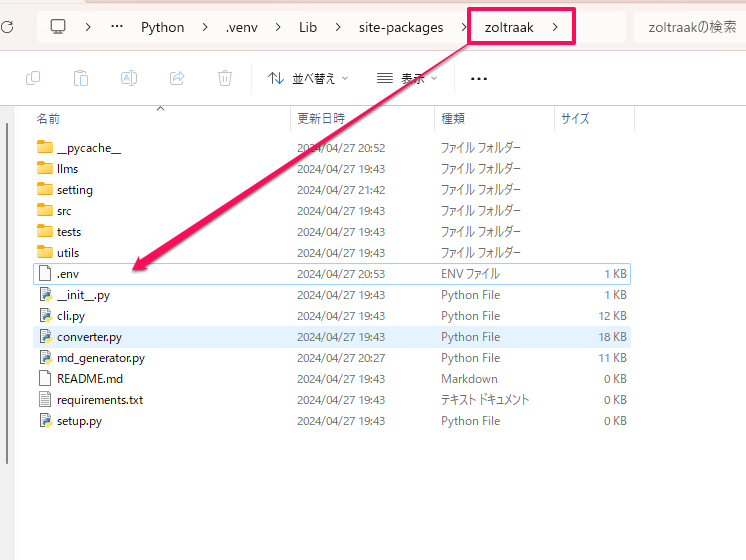Navigate to .venv in address bar

242,28
